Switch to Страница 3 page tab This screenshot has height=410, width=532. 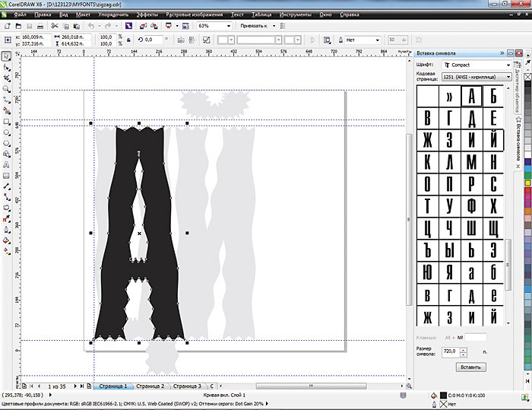pyautogui.click(x=187, y=386)
